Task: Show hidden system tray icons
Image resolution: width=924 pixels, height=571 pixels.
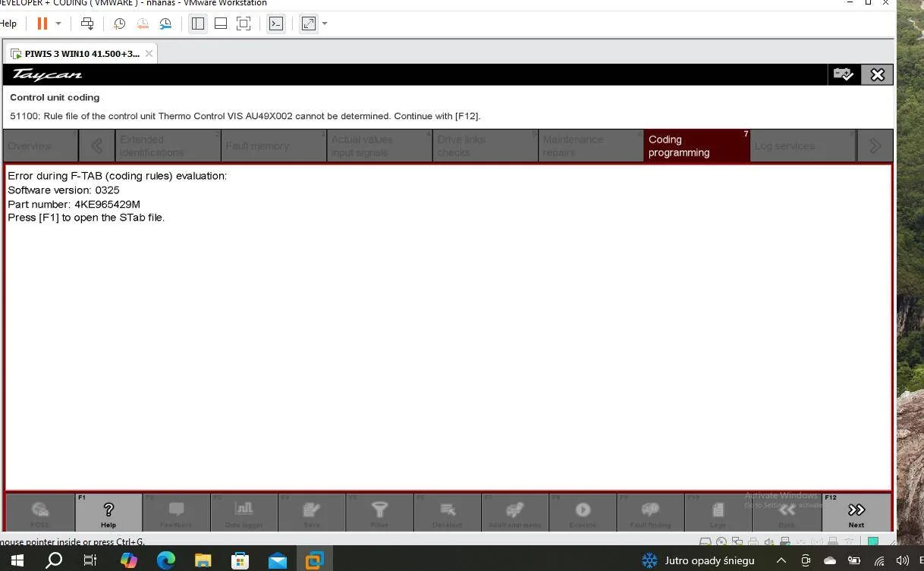Action: point(781,560)
